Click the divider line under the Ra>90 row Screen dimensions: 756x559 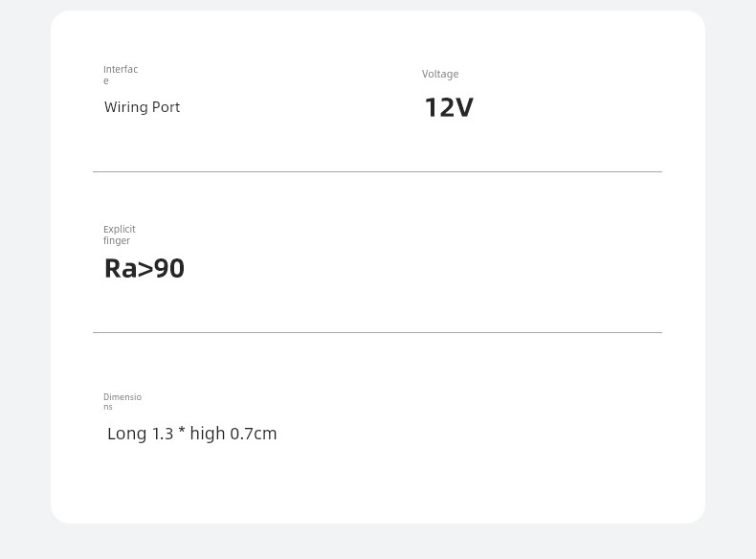click(x=377, y=332)
